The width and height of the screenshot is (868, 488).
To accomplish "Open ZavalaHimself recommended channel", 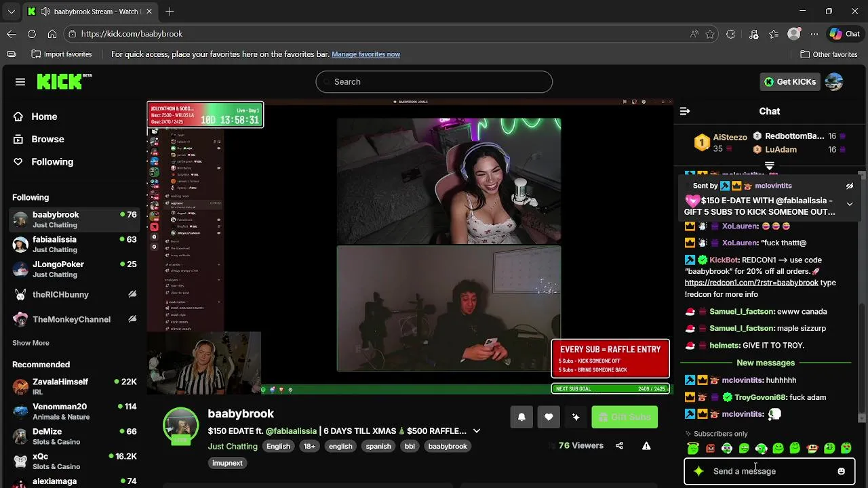I will coord(75,387).
